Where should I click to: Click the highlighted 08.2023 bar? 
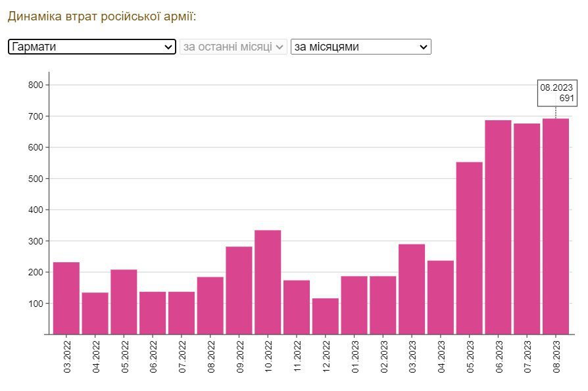click(x=556, y=226)
